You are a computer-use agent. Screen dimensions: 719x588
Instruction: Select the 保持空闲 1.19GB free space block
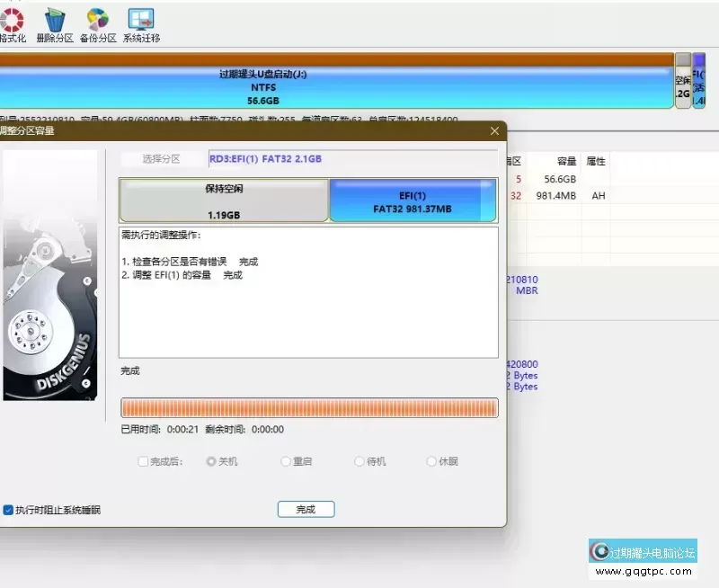tap(224, 200)
